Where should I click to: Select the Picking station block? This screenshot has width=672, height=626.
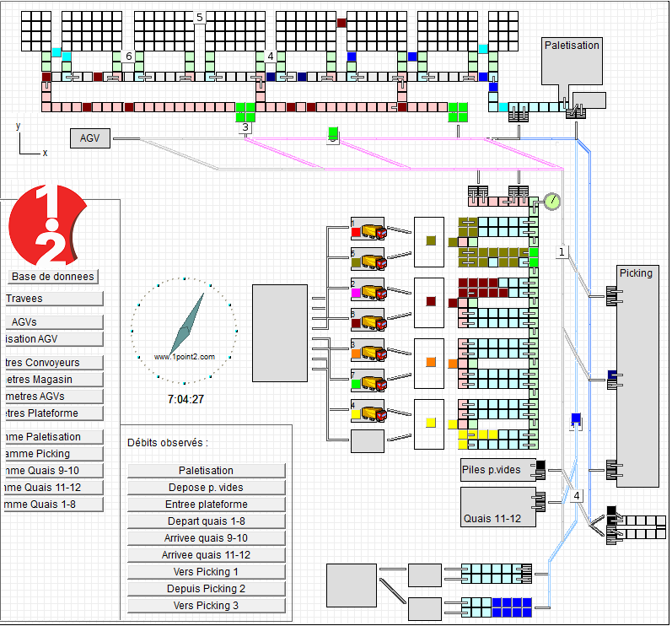click(637, 375)
